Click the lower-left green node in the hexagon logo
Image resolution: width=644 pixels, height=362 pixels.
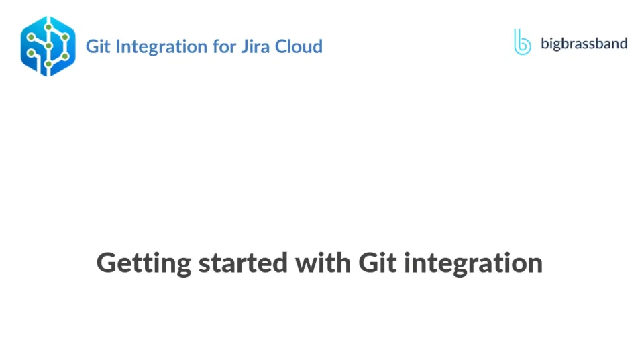[31, 53]
